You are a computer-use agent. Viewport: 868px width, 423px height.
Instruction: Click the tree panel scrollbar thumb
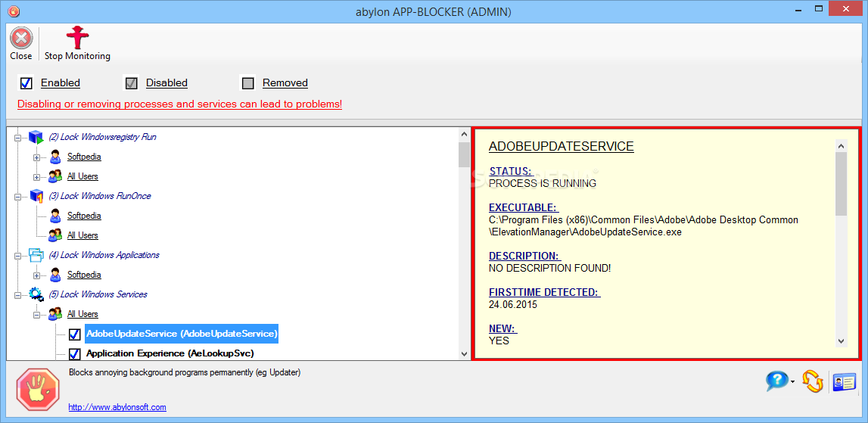[464, 154]
